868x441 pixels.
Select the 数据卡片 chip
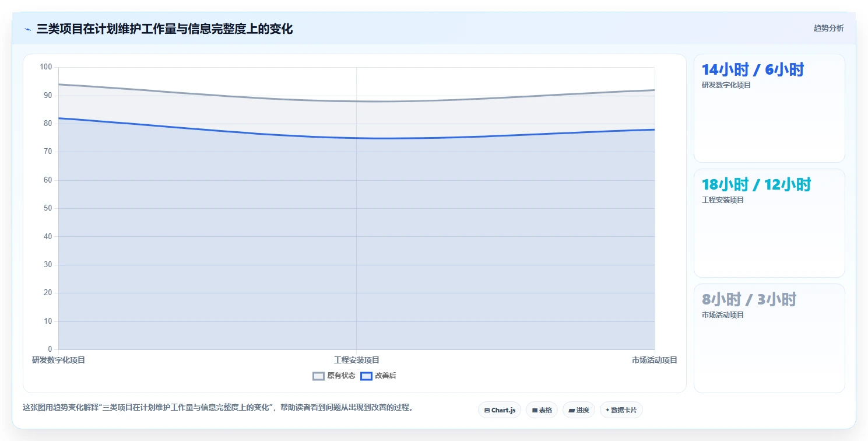tap(621, 410)
